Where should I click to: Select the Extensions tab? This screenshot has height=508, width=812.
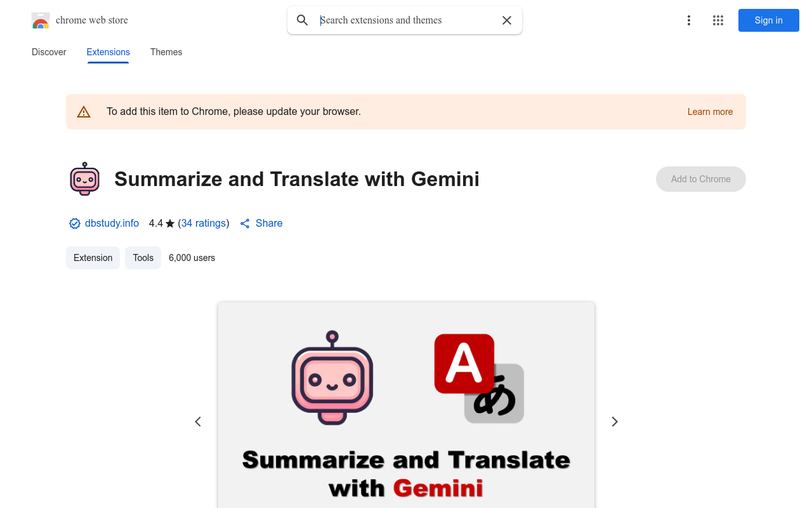tap(108, 52)
